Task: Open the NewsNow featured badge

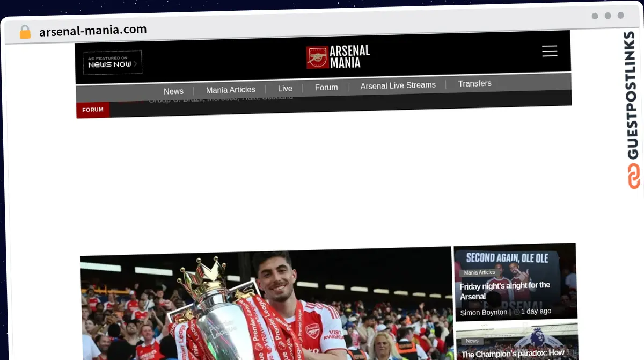Action: pos(112,62)
